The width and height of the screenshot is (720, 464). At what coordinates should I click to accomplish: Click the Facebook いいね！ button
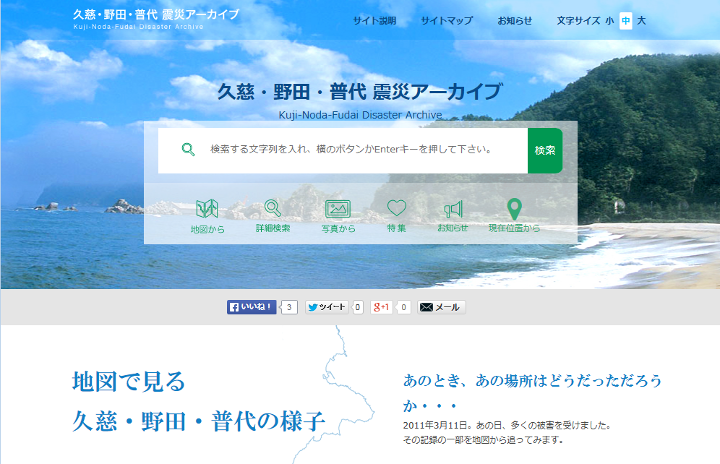pyautogui.click(x=251, y=307)
